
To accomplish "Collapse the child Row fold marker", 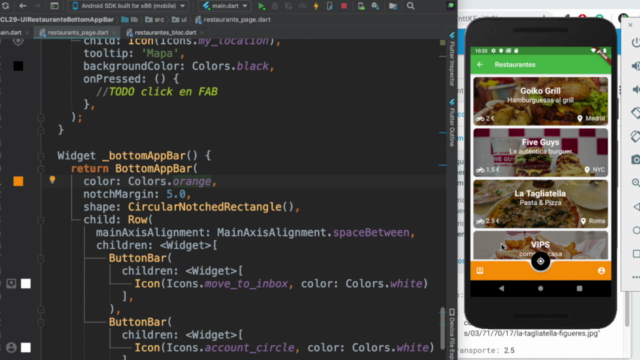I will tap(40, 220).
